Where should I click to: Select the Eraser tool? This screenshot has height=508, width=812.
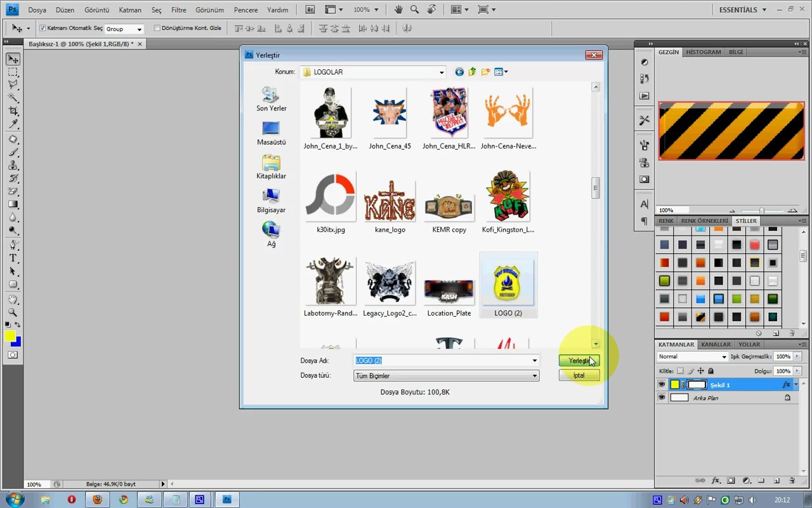coord(13,191)
